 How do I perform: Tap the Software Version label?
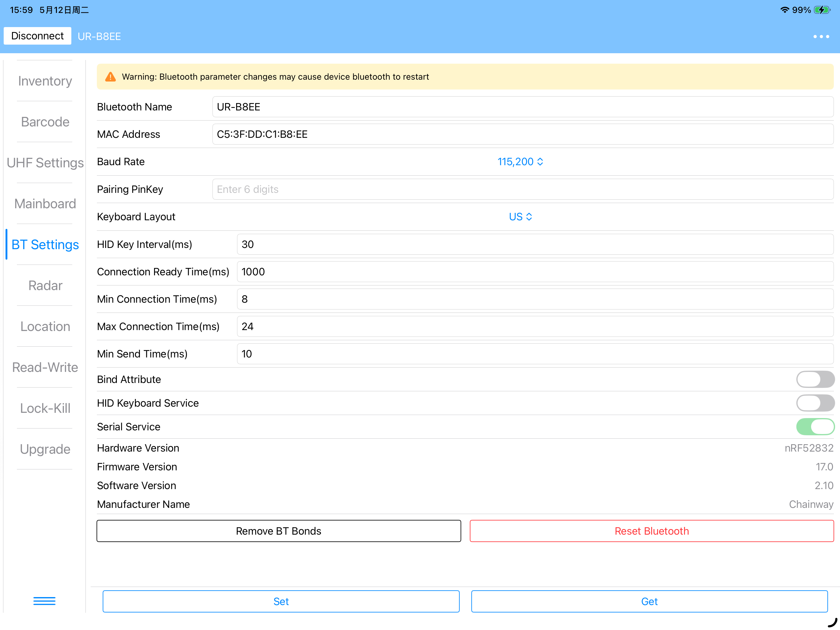[x=136, y=485]
